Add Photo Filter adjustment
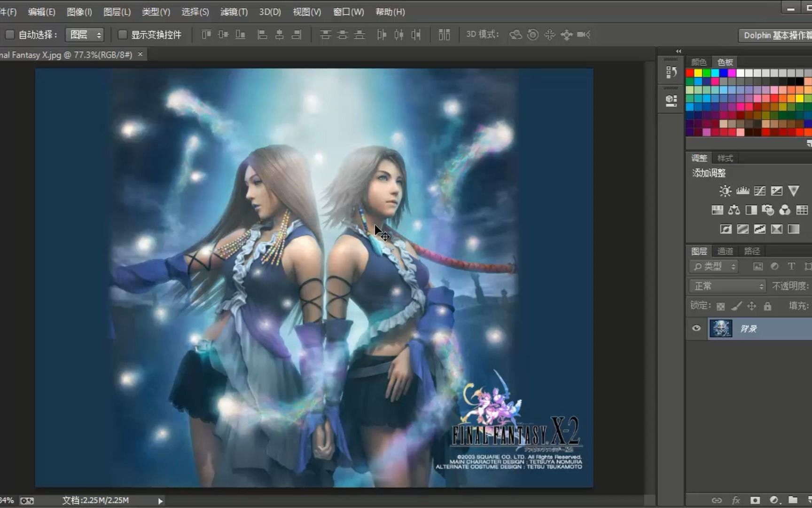Viewport: 812px width, 508px height. pyautogui.click(x=768, y=210)
